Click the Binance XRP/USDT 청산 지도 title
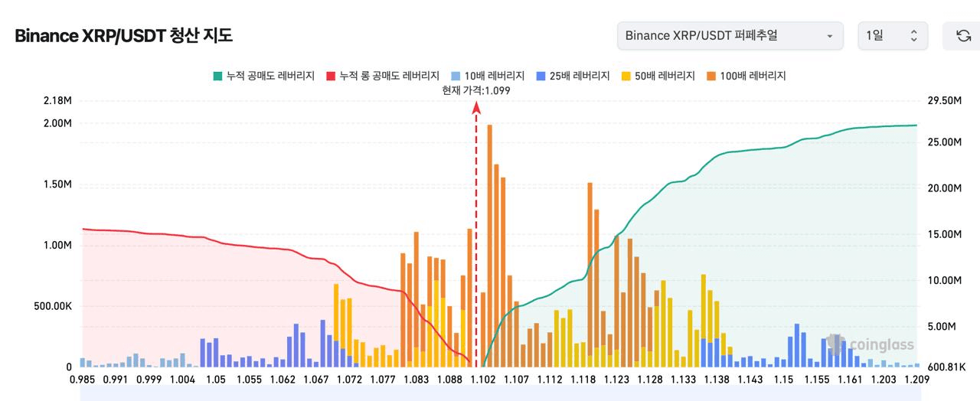Viewport: 980px width, 401px height. 123,35
